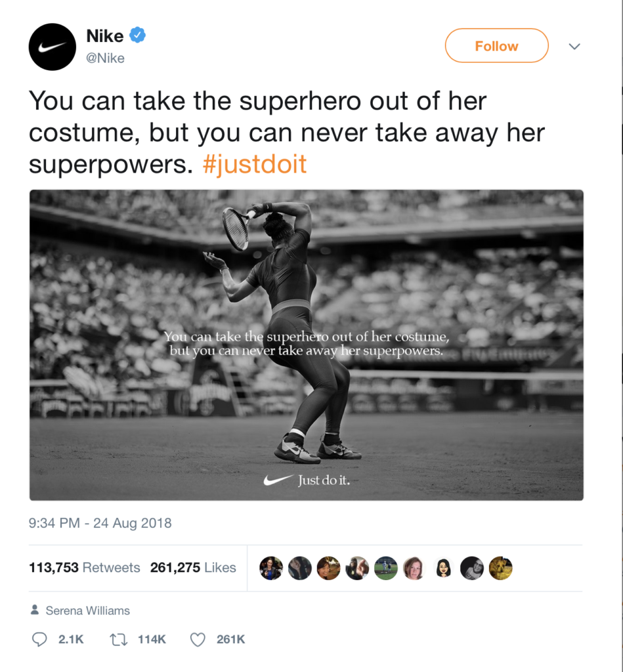Like the tweet with the heart icon
623x672 pixels.
click(x=198, y=639)
